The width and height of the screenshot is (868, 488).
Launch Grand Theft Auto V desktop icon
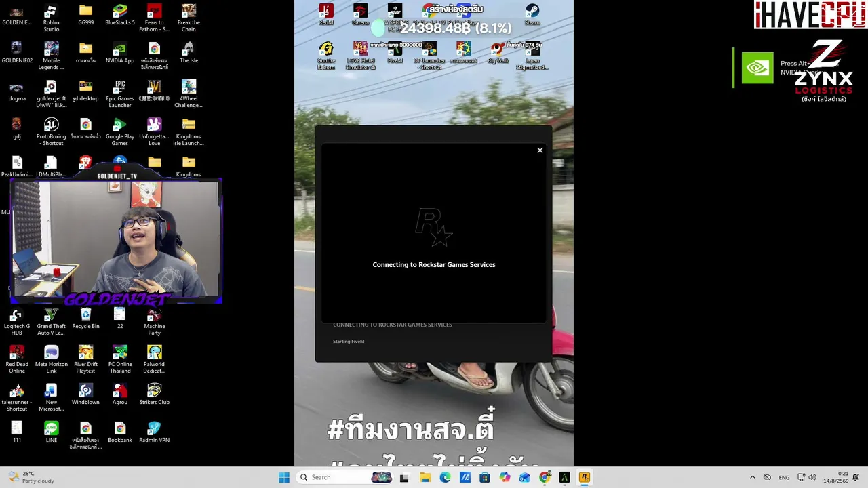click(x=51, y=322)
